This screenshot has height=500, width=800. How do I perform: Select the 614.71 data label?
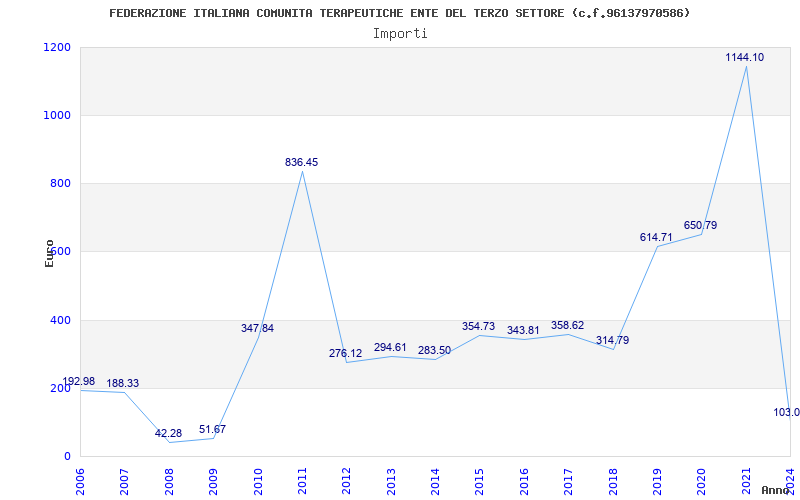[x=656, y=237]
